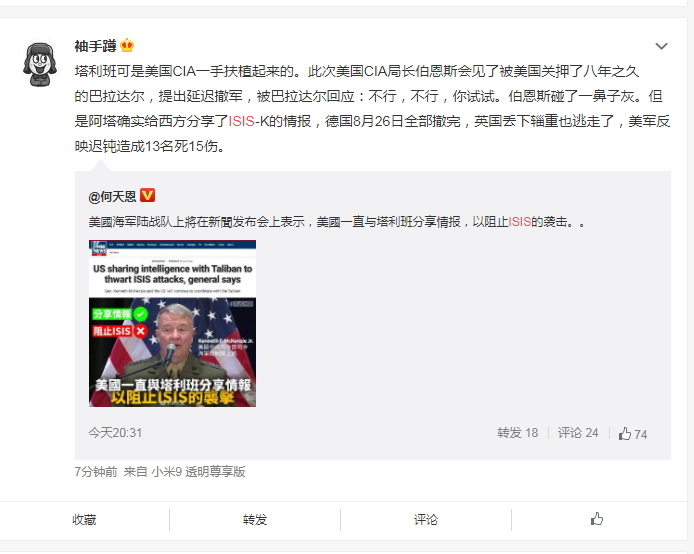694x554 pixels.
Task: Click the ISIS link in the quoted post
Action: point(520,222)
